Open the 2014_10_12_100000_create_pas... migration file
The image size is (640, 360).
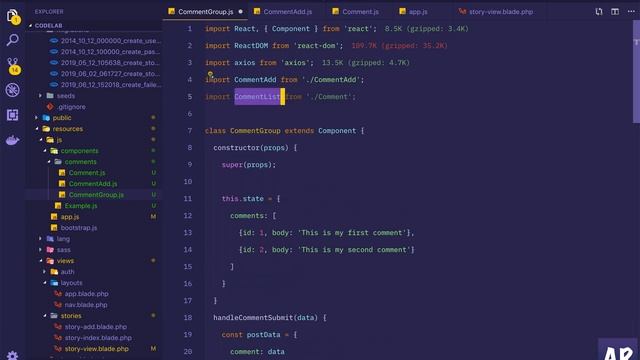tap(93, 52)
